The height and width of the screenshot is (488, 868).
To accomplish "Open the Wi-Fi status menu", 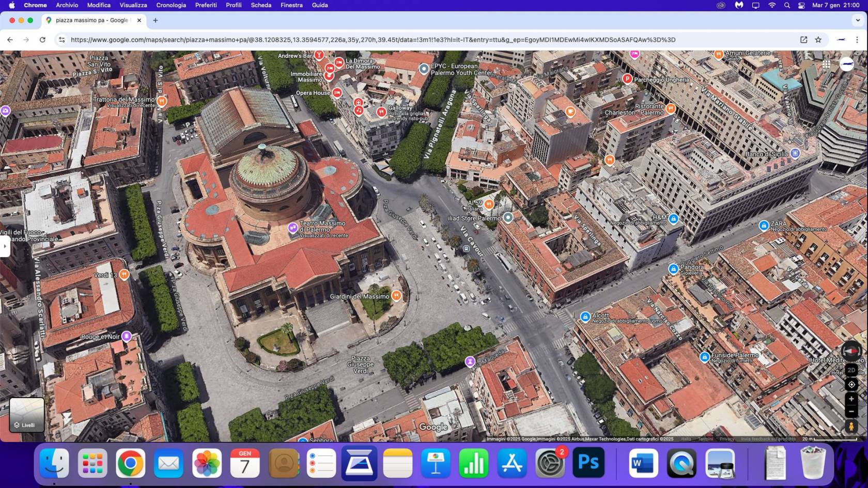I will 772,5.
